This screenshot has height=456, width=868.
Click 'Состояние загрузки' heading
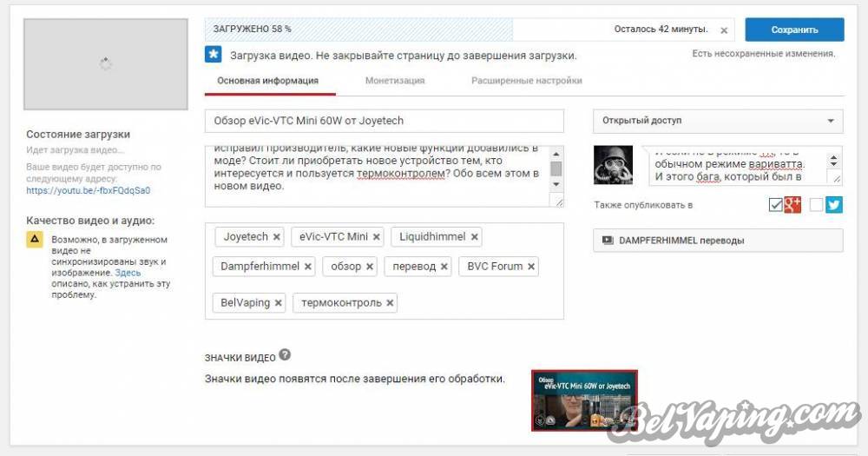click(x=78, y=134)
